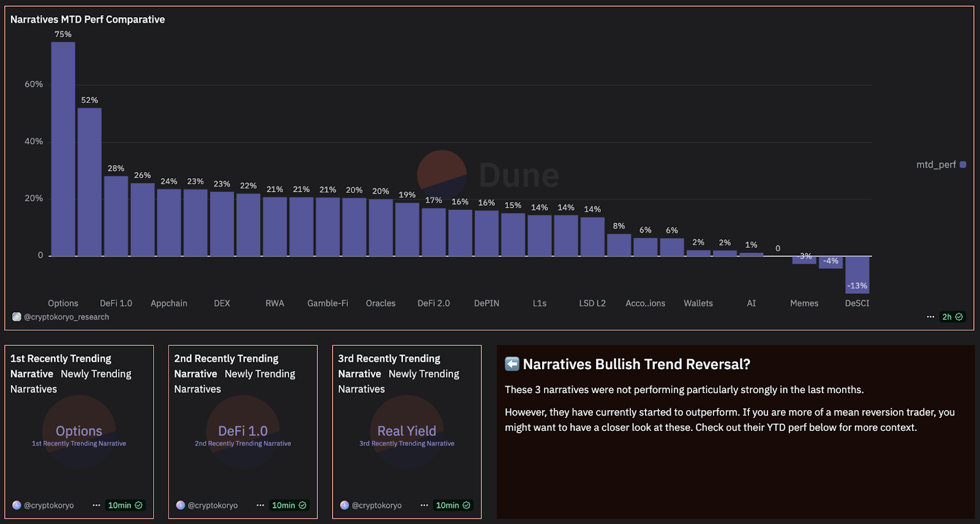Viewport: 980px width, 524px height.
Task: Open the three-dots menu on DeFi 1.0 card
Action: (x=260, y=505)
